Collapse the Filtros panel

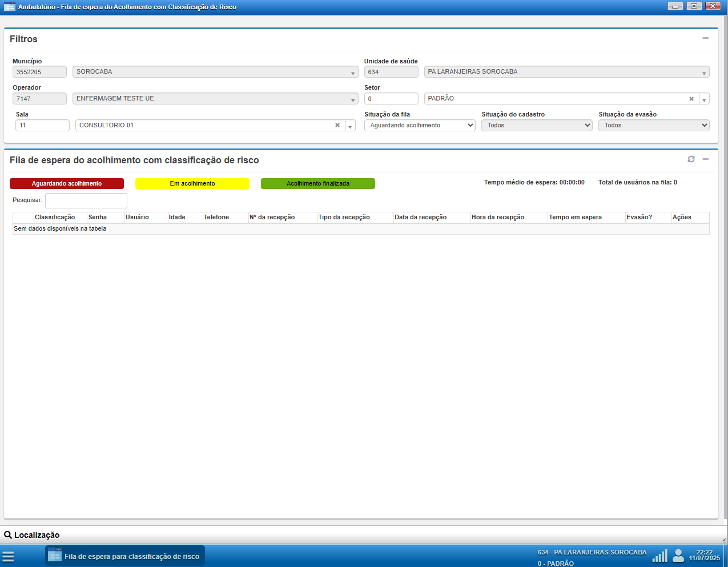pos(705,38)
